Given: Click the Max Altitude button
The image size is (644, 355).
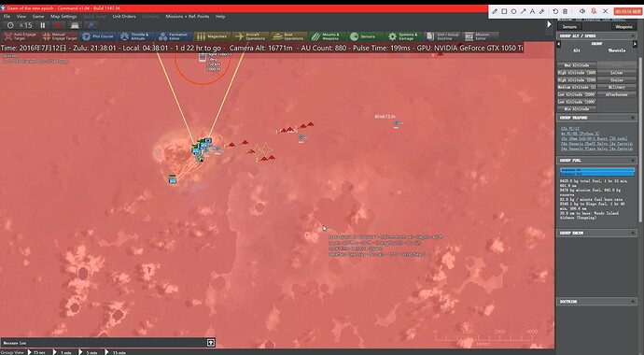Looking at the screenshot, I should point(577,65).
